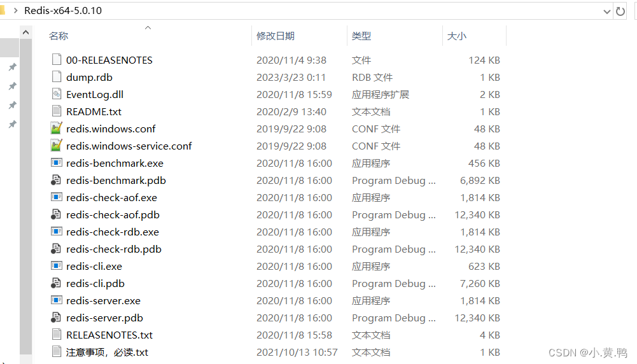Click the 124 KB size of 00-RELEASENOTES
The height and width of the screenshot is (364, 637).
484,60
